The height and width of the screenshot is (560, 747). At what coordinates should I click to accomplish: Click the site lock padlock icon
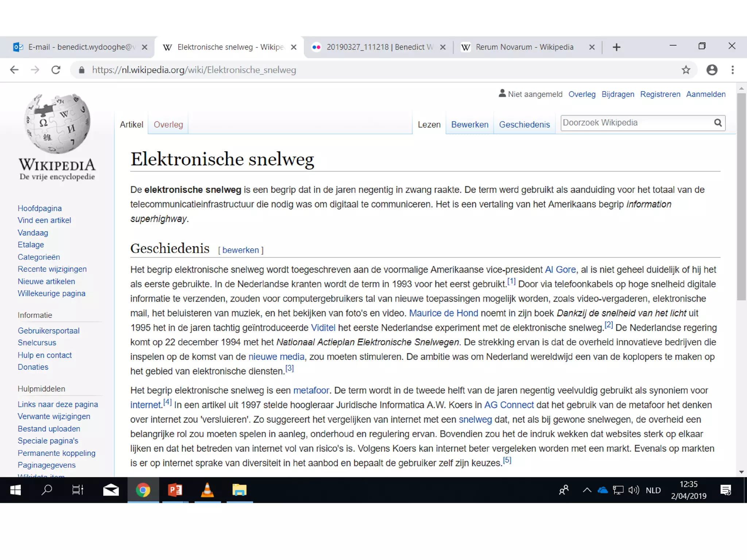tap(82, 70)
